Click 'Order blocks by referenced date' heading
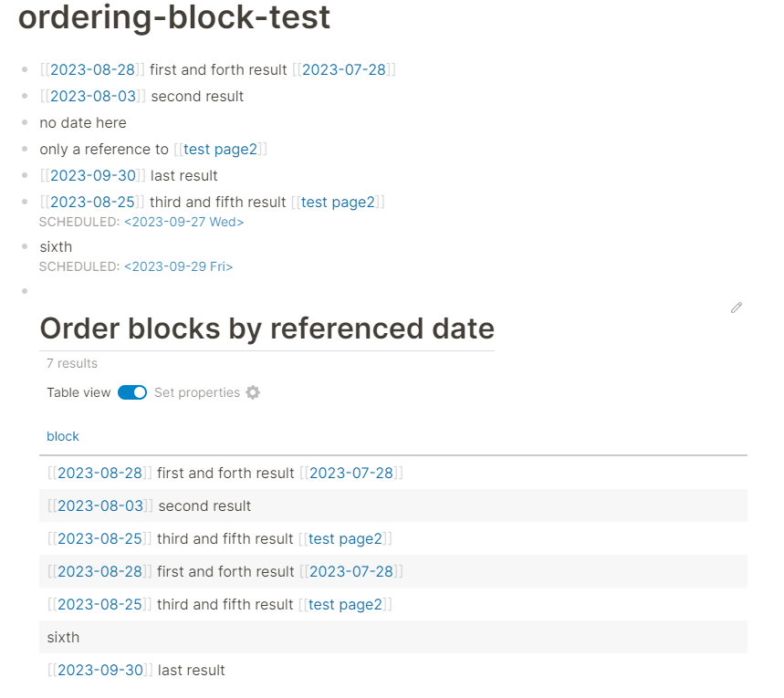Screen dimensions: 784x698 click(x=267, y=328)
